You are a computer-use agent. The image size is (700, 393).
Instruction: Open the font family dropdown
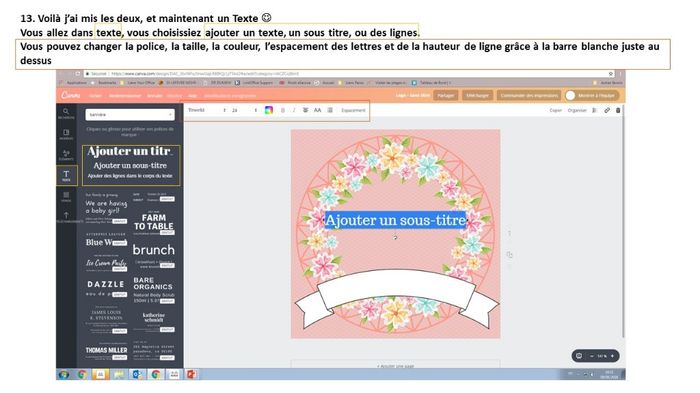(x=207, y=110)
